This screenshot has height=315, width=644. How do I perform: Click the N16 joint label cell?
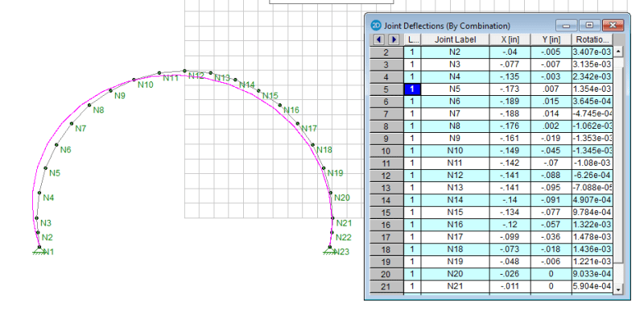[455, 225]
